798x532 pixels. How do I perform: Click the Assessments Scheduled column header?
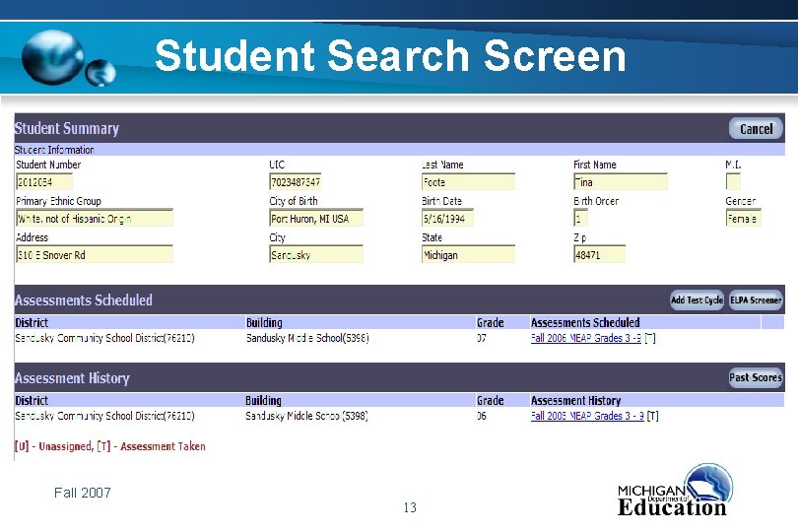[x=585, y=323]
